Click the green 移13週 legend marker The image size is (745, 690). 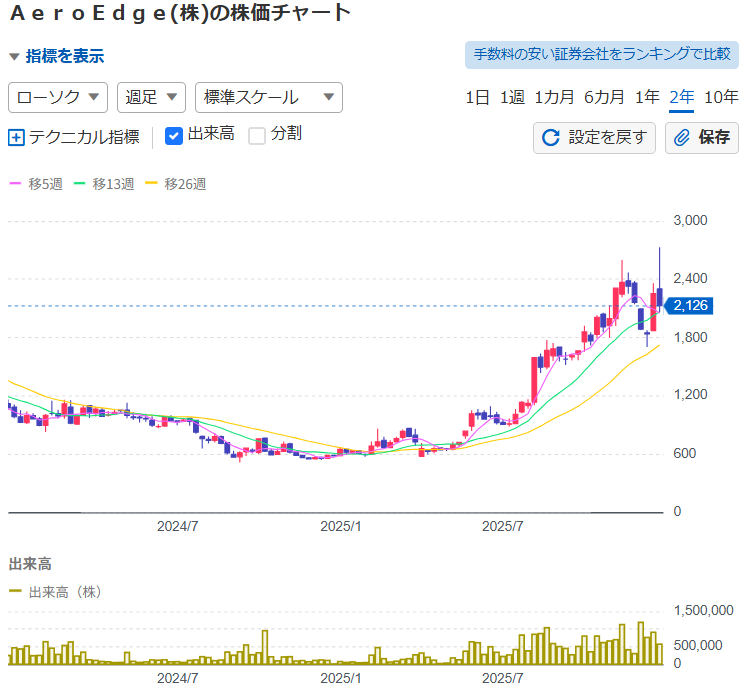coord(83,184)
